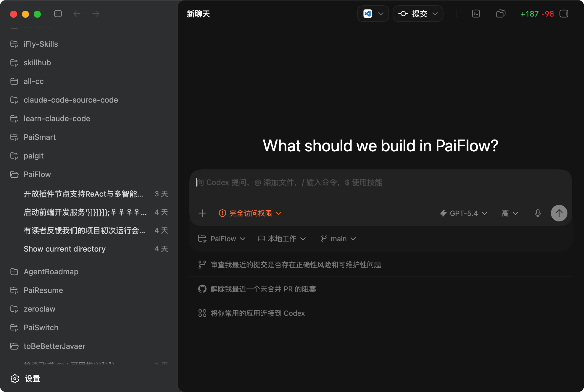This screenshot has width=584, height=392.
Task: Expand the toBeBetterJavaer folder
Action: [x=89, y=346]
